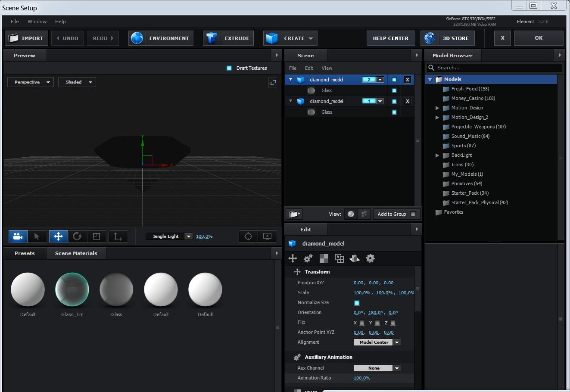This screenshot has width=570, height=392.
Task: Toggle visibility of Glass under group 1 model
Action: coord(394,112)
